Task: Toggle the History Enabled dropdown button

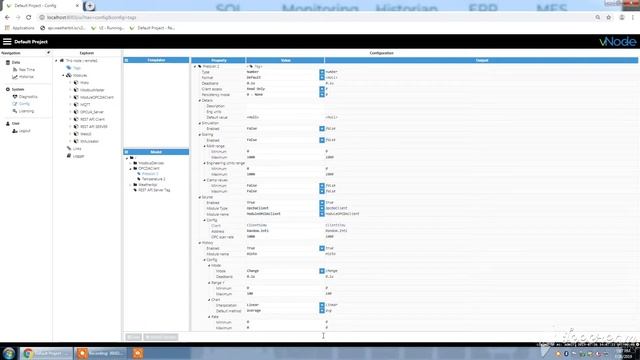Action: coord(322,248)
